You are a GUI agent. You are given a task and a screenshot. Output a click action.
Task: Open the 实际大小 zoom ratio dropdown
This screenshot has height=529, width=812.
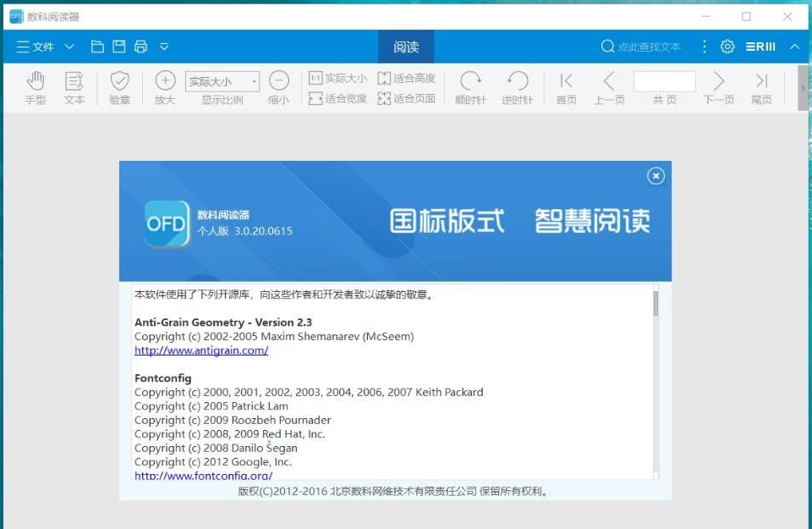coord(222,81)
